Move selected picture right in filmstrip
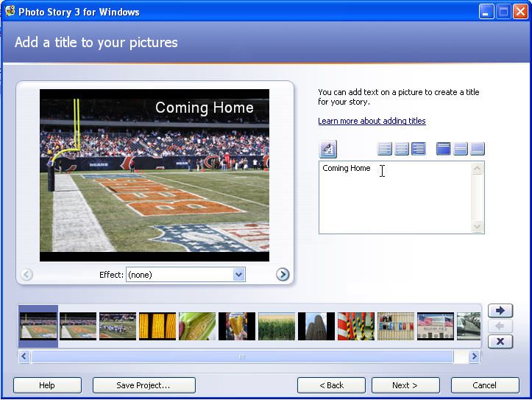This screenshot has height=400, width=532. click(500, 310)
